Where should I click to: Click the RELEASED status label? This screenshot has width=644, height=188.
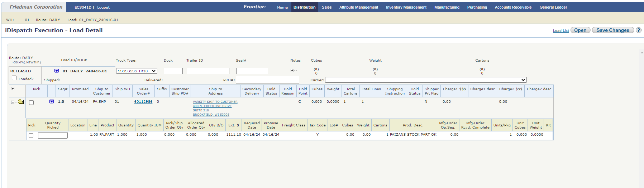pos(20,71)
